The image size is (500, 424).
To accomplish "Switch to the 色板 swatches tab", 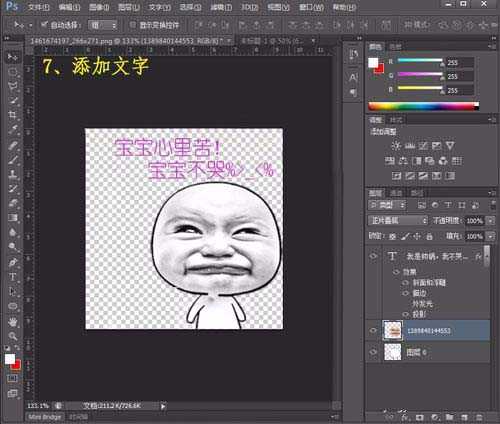I will [x=396, y=47].
